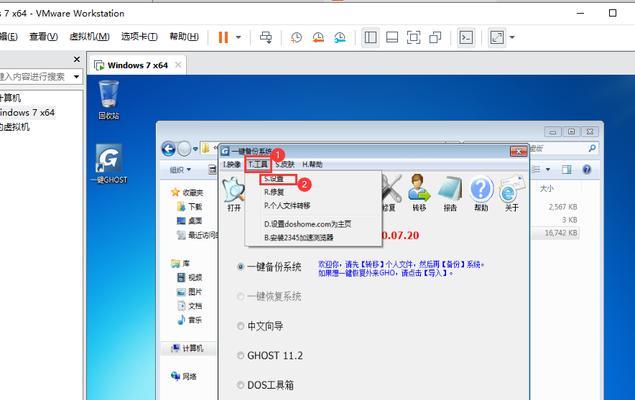Open the console view icon in VMware toolbar
Viewport: 635px width, 400px height.
click(466, 37)
